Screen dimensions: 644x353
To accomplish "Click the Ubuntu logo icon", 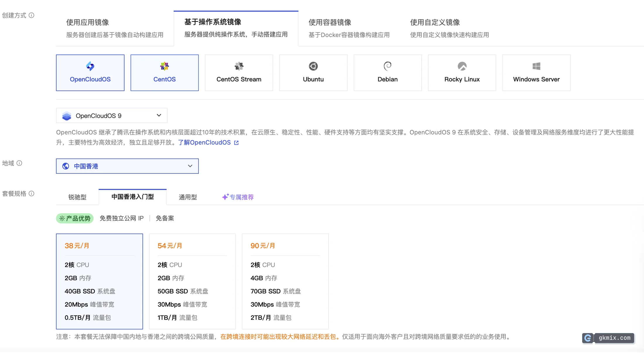I will coord(313,66).
